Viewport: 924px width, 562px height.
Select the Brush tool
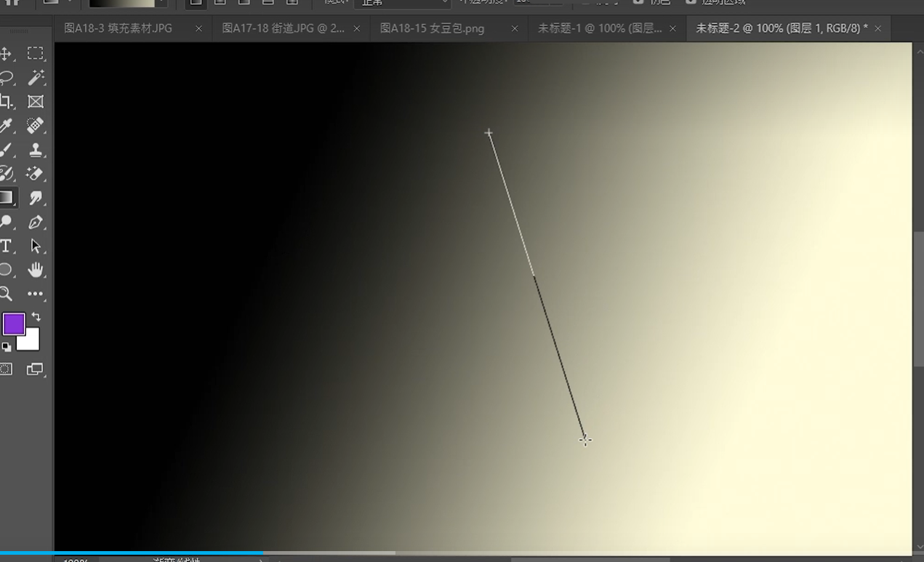click(6, 150)
